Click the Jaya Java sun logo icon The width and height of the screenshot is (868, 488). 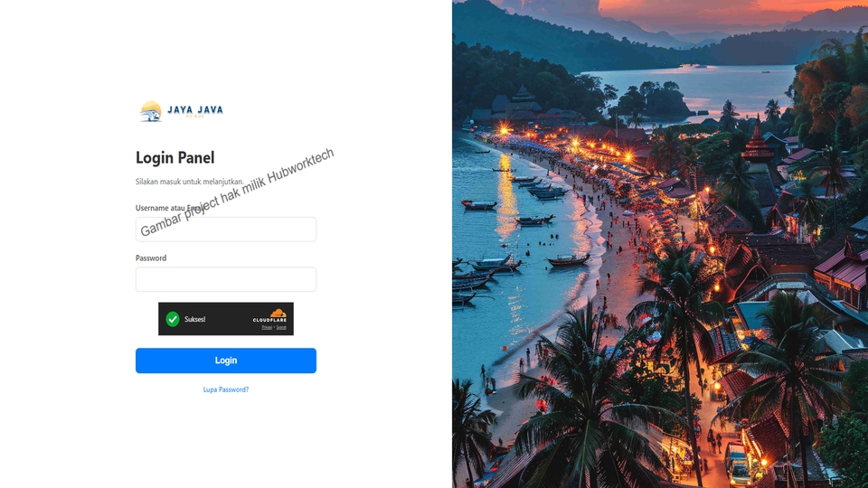pyautogui.click(x=151, y=111)
